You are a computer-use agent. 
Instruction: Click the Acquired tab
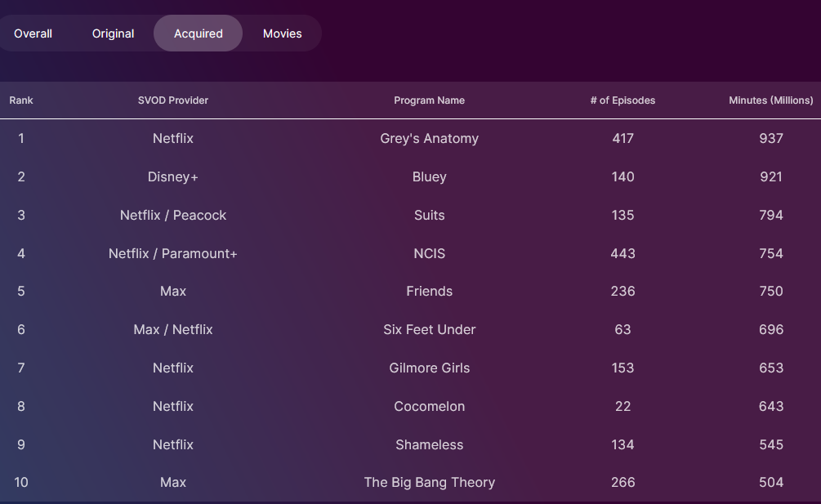coord(199,33)
